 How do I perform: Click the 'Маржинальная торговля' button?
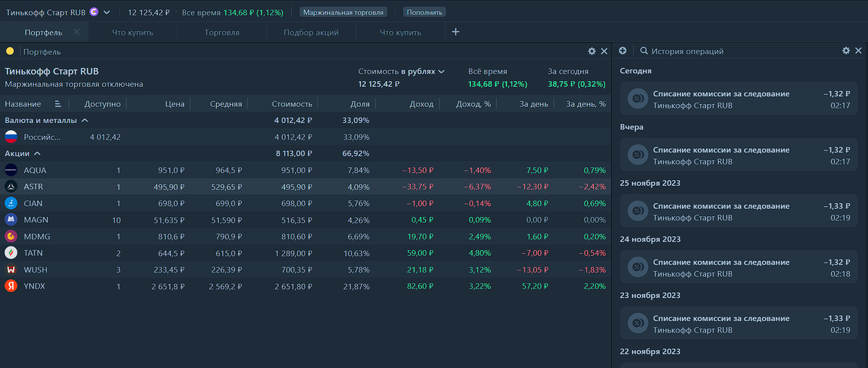[x=344, y=12]
